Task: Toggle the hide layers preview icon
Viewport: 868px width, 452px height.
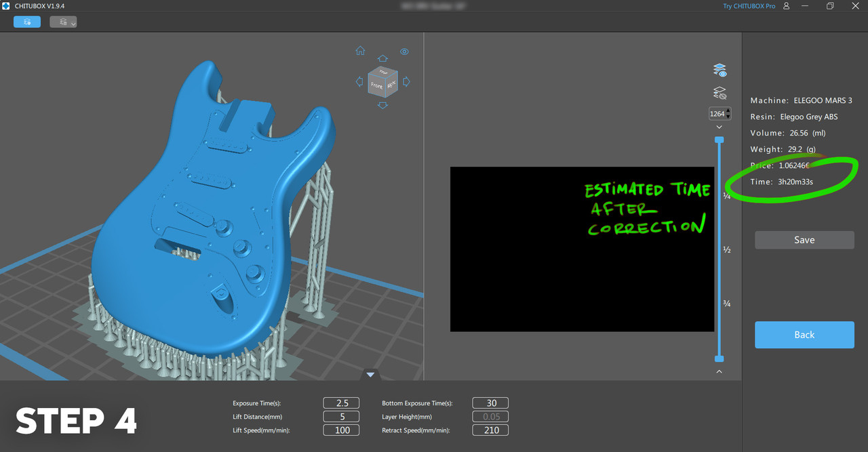Action: (x=719, y=93)
